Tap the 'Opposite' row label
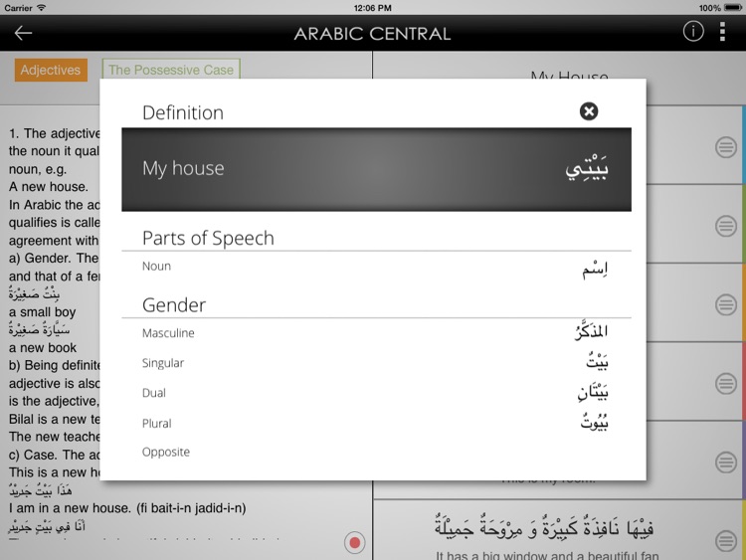The height and width of the screenshot is (560, 746). (165, 452)
